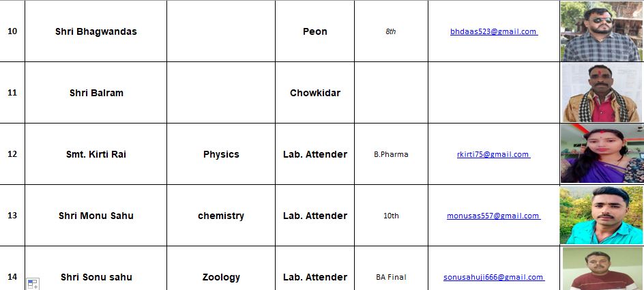
Task: Select Shri Bhagwandas's photo thumbnail
Action: coord(600,31)
